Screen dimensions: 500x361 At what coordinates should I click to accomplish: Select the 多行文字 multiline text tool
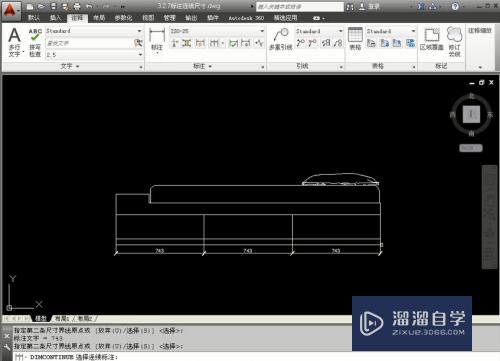coord(14,42)
